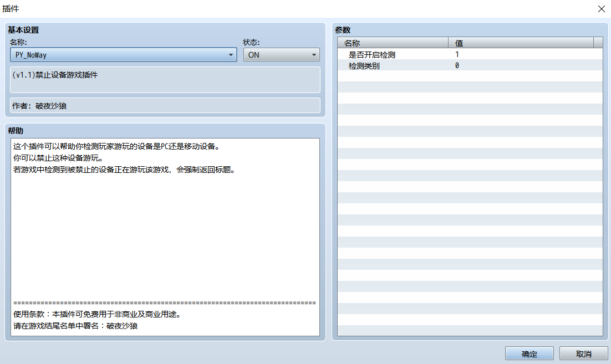Click the line 请在游戏结尾名单中署名：破夜沙狼
The image size is (611, 364).
[x=75, y=326]
